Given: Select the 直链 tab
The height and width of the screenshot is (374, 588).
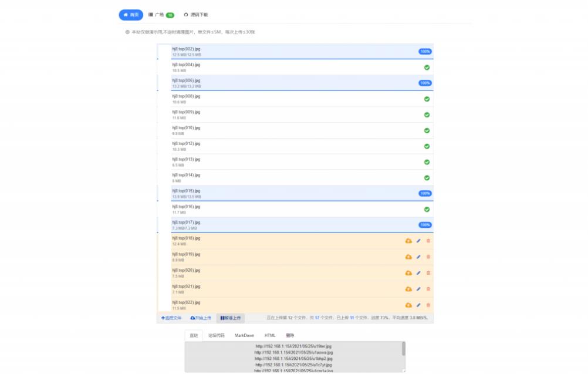Looking at the screenshot, I should (x=194, y=335).
